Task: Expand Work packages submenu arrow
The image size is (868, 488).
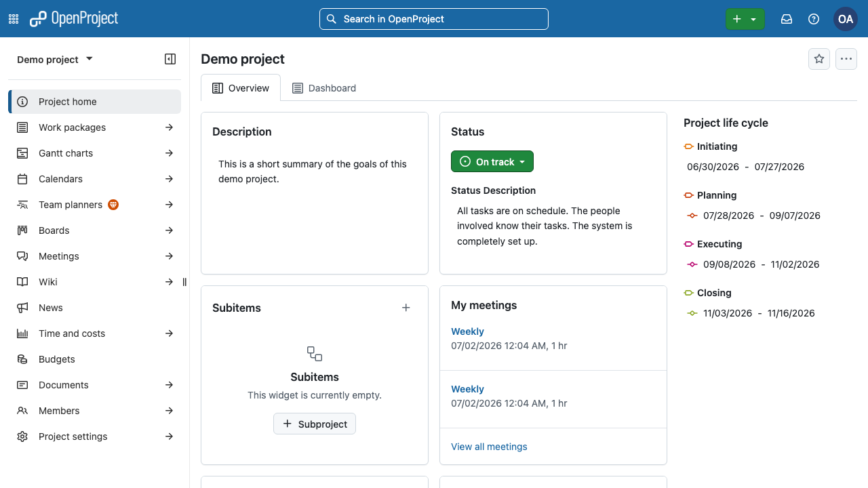Action: [x=169, y=127]
